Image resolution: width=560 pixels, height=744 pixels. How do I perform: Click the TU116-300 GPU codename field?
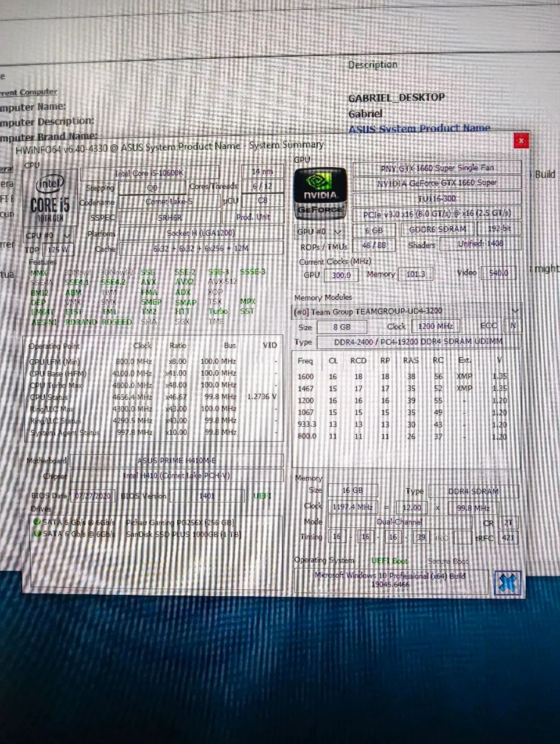pos(437,198)
